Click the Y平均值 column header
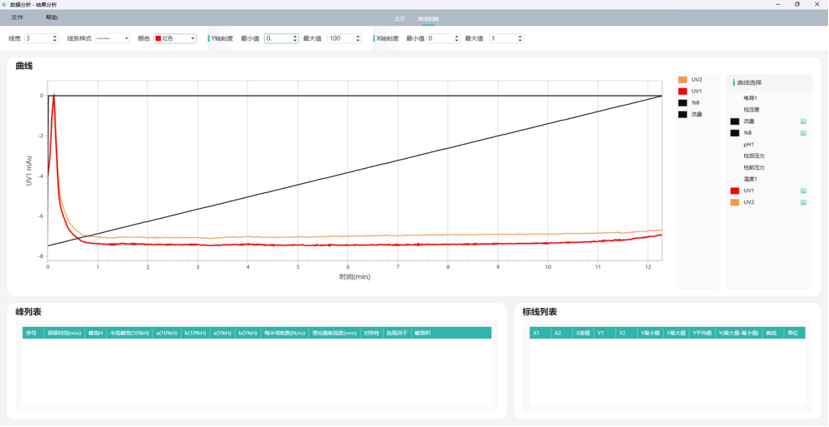 click(x=703, y=333)
